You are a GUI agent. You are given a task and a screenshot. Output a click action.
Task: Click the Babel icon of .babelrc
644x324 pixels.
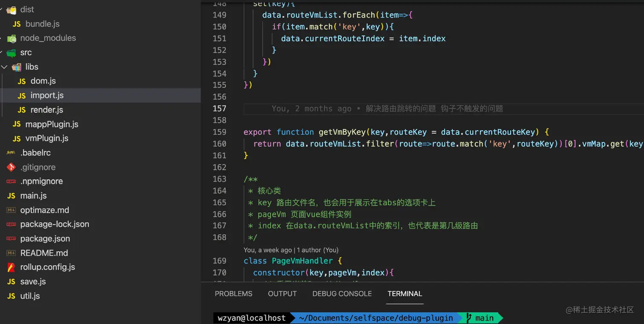coord(11,153)
